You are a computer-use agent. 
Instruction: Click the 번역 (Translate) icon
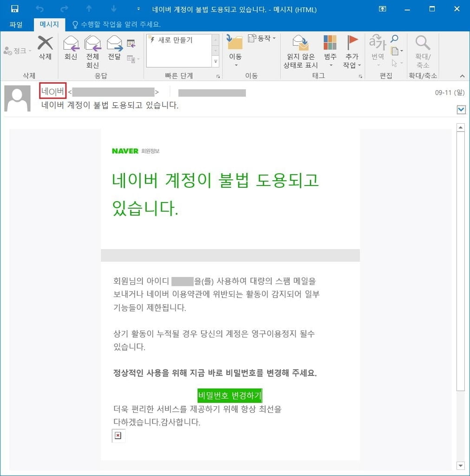(x=377, y=42)
